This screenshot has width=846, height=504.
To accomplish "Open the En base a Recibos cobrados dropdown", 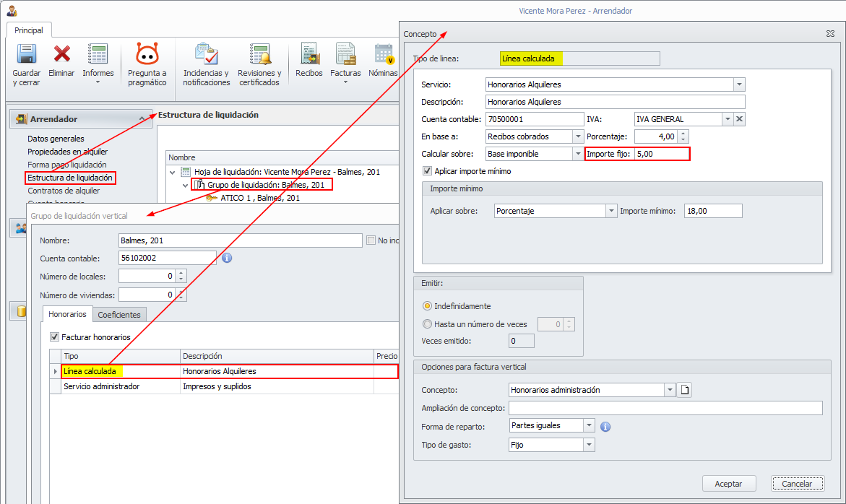I will [578, 136].
